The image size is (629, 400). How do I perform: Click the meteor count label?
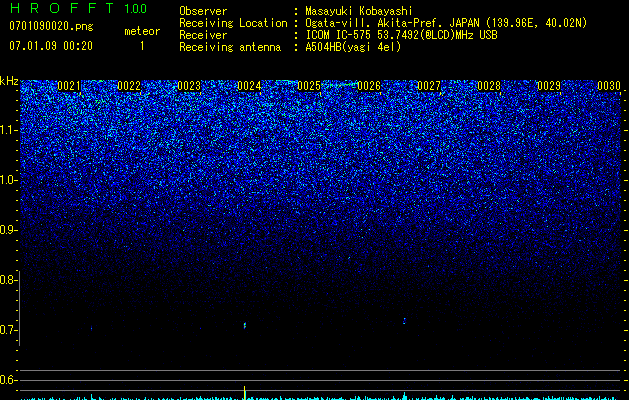[x=142, y=31]
